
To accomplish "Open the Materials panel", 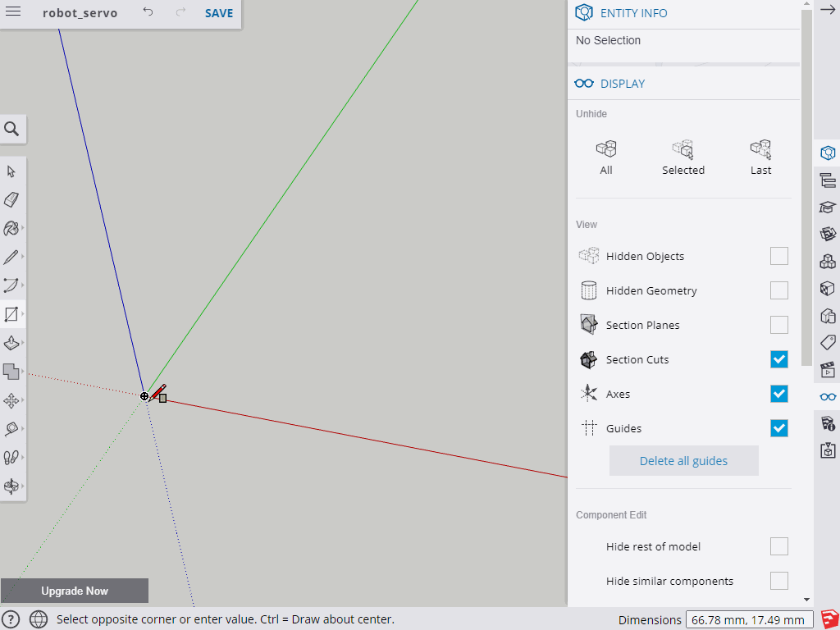I will (828, 289).
